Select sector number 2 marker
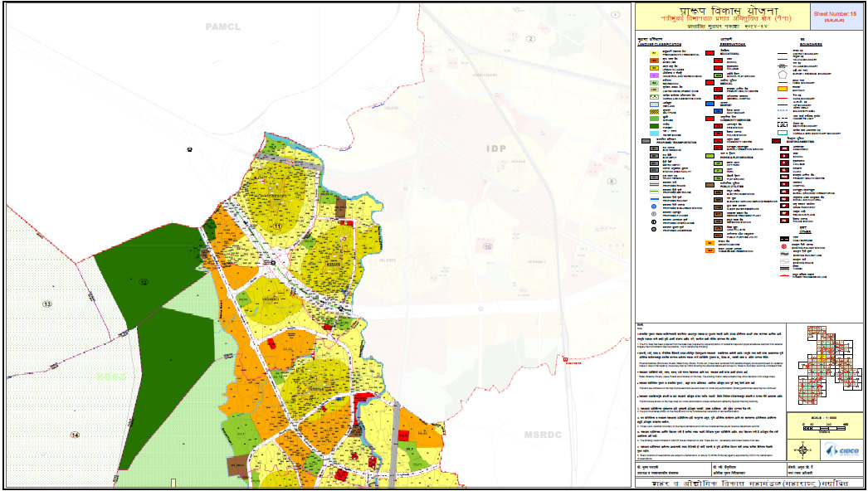This screenshot has height=491, width=868. coord(531,39)
